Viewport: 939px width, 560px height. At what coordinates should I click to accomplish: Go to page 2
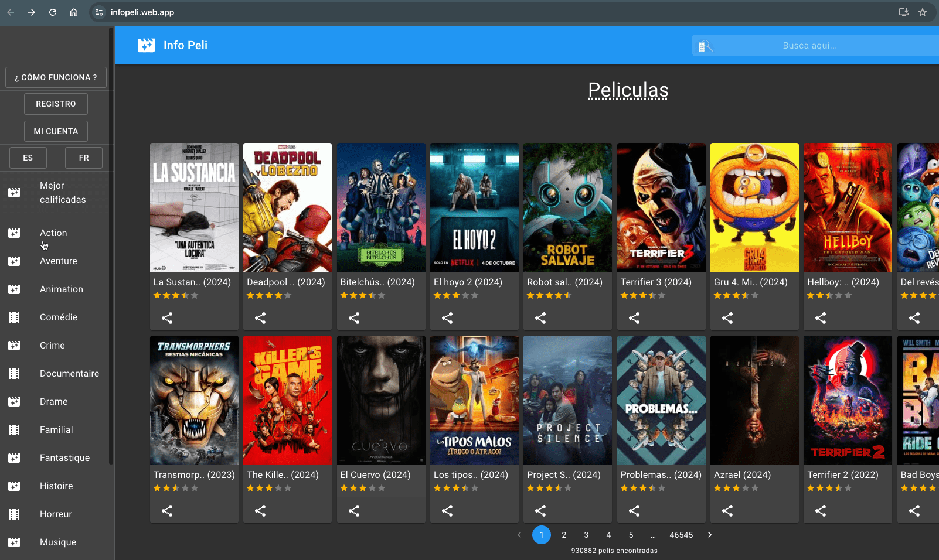point(564,535)
